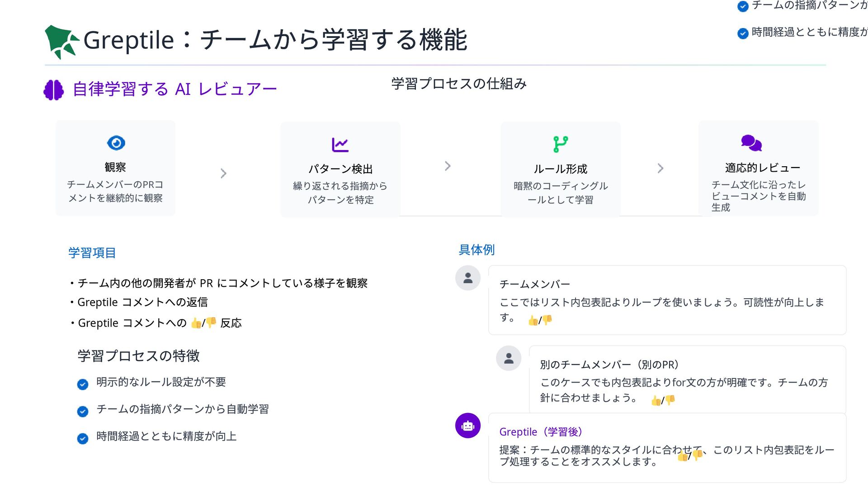This screenshot has width=868, height=488.
Task: Click the line chart icon above パターン検出
Action: 340,145
